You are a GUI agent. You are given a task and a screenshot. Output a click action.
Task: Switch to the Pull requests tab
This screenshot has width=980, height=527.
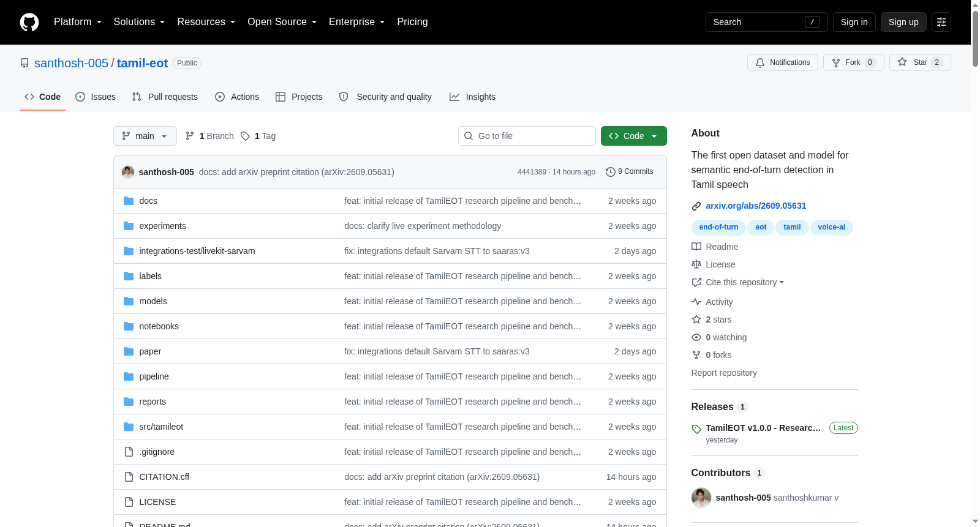[x=165, y=97]
